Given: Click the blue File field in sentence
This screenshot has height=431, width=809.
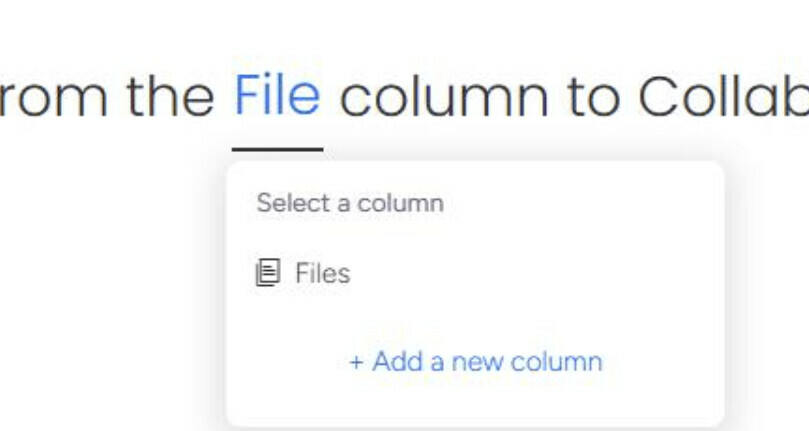Looking at the screenshot, I should point(278,95).
